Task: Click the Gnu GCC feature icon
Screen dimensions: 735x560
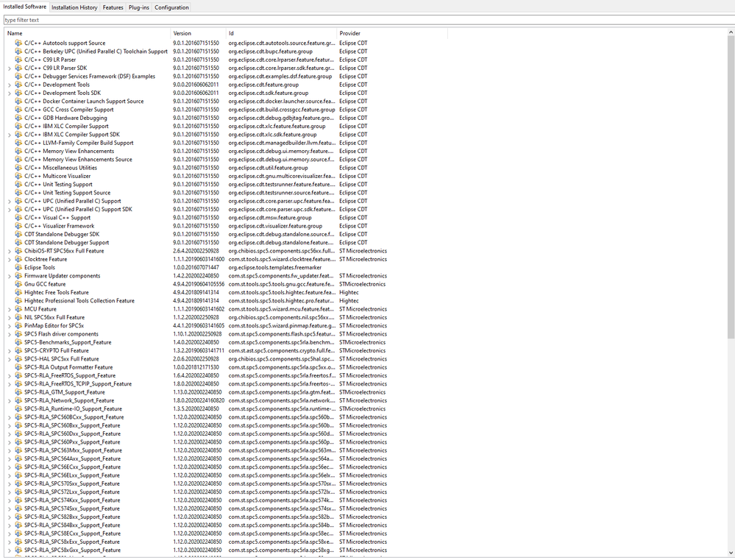Action: point(18,284)
